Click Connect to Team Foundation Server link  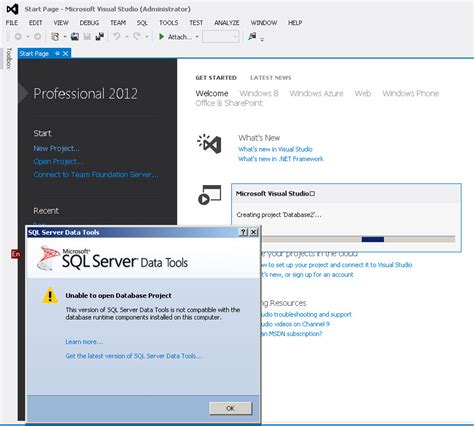96,175
